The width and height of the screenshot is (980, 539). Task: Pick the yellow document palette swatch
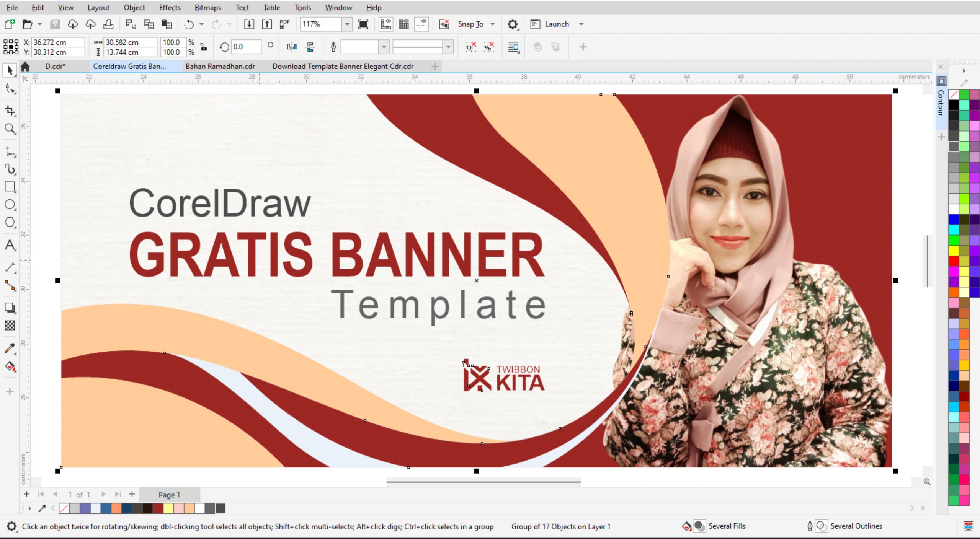pos(168,508)
